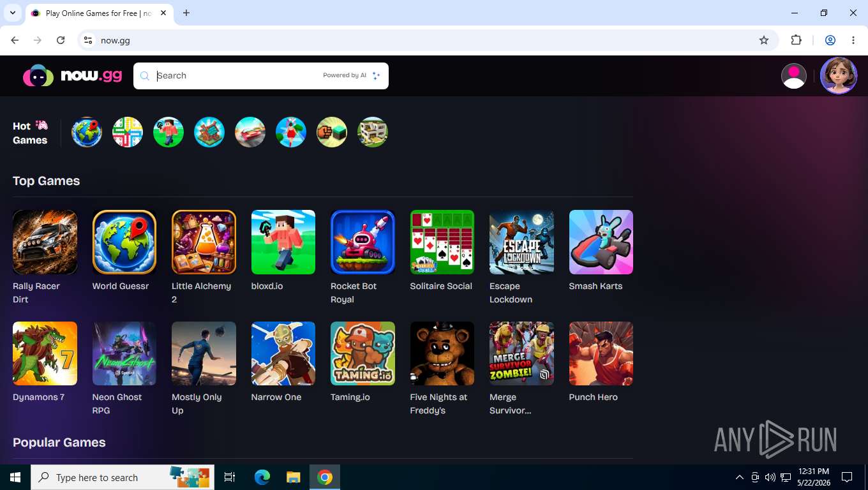Open the taskbar clock showing 12:31 PM
The width and height of the screenshot is (868, 490).
[x=813, y=477]
